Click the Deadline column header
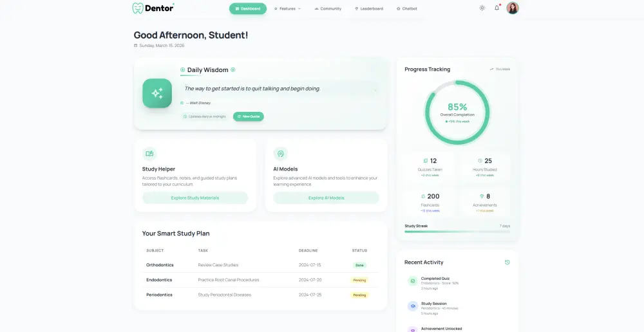This screenshot has width=644, height=332. pyautogui.click(x=308, y=250)
